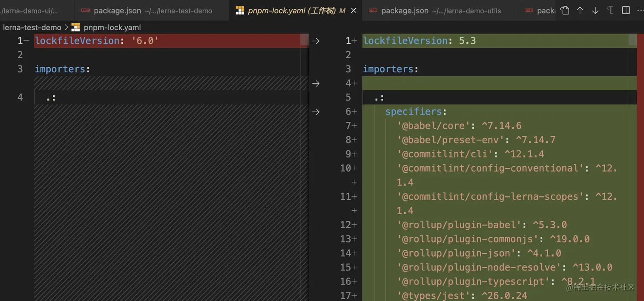Revert change arrow beside lockfileVersion line
The image size is (644, 301).
(316, 41)
